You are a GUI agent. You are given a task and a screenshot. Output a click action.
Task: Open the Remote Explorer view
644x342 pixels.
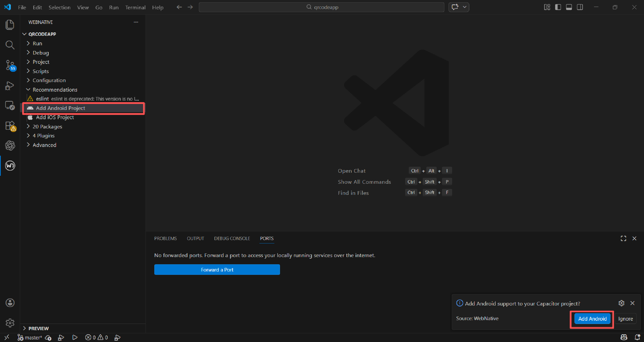[x=10, y=106]
